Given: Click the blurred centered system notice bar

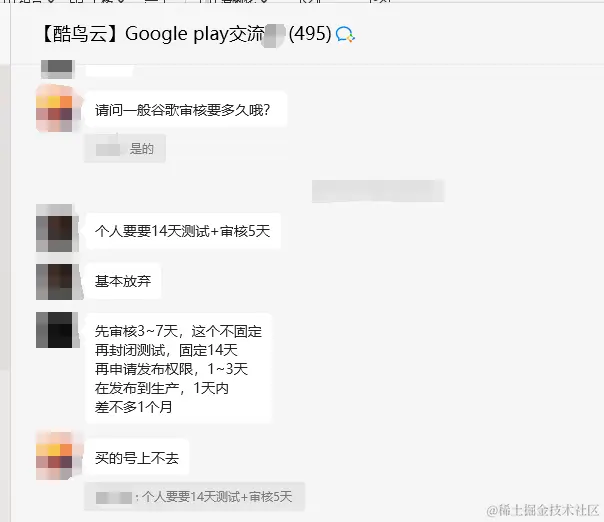Looking at the screenshot, I should pyautogui.click(x=378, y=191).
